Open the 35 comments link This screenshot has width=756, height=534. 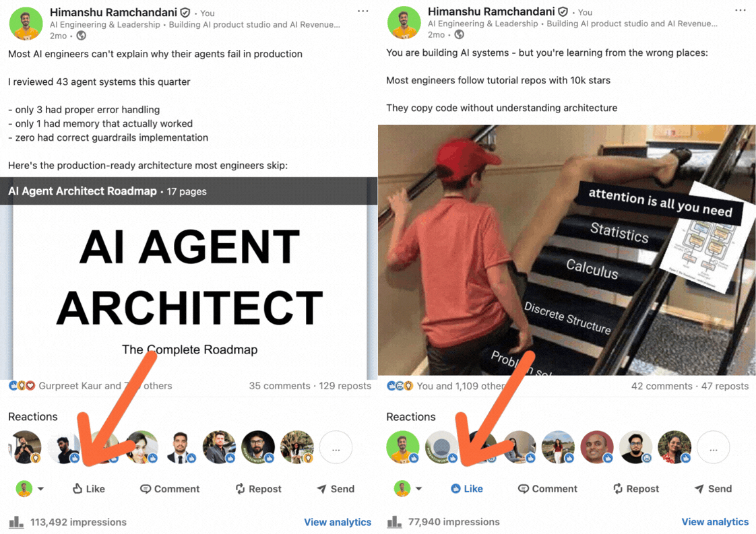pyautogui.click(x=280, y=386)
